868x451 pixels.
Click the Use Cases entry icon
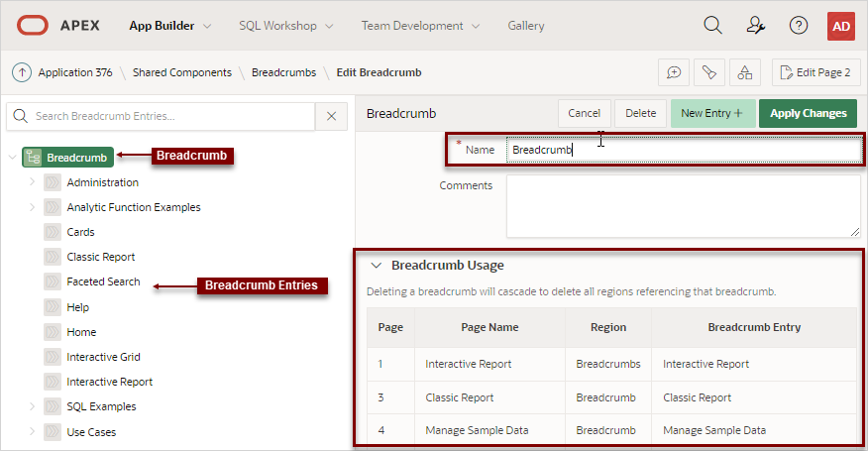(53, 431)
